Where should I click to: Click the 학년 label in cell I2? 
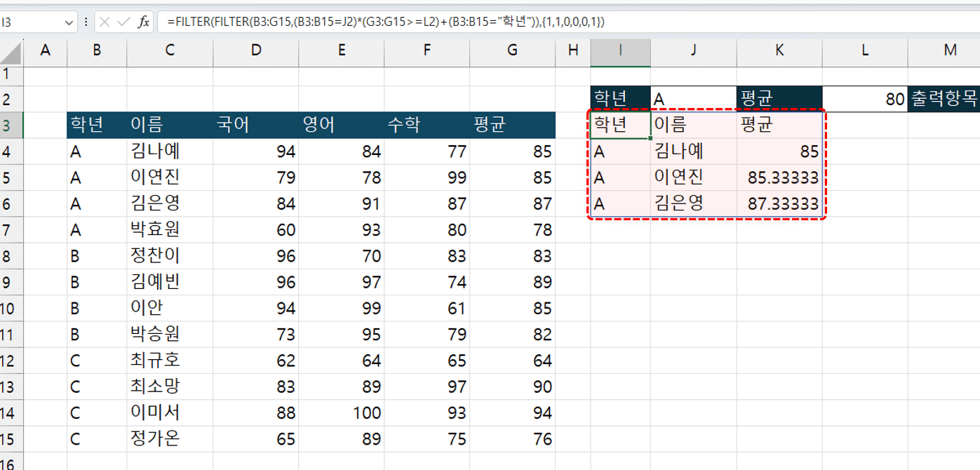tap(620, 99)
